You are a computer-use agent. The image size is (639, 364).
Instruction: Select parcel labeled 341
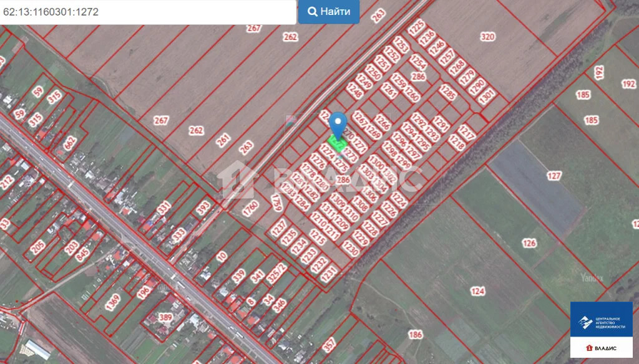click(257, 277)
